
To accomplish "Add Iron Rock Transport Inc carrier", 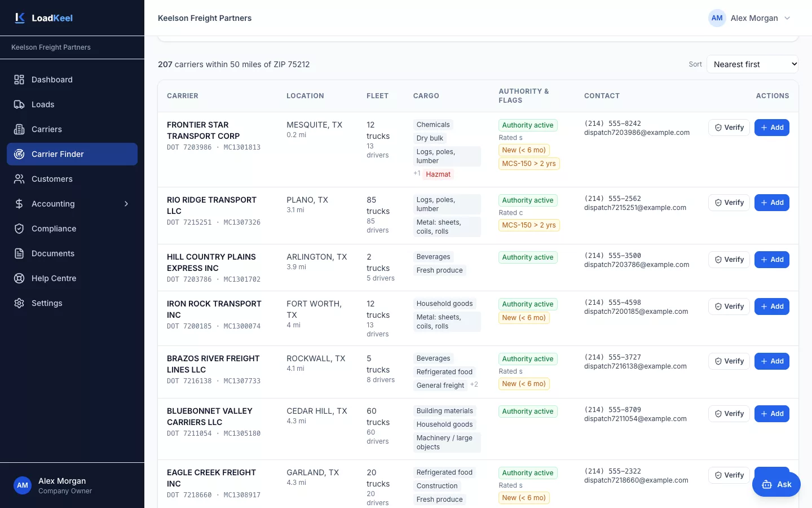I will click(772, 306).
